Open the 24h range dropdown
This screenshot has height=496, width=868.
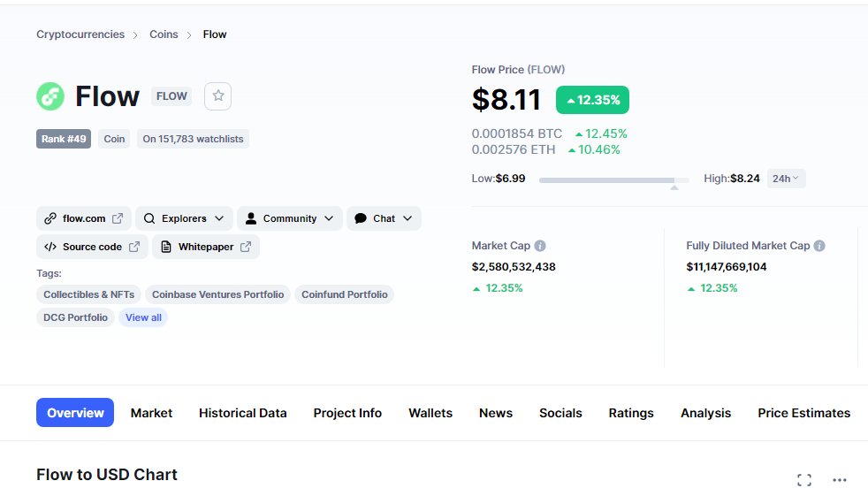(x=786, y=179)
